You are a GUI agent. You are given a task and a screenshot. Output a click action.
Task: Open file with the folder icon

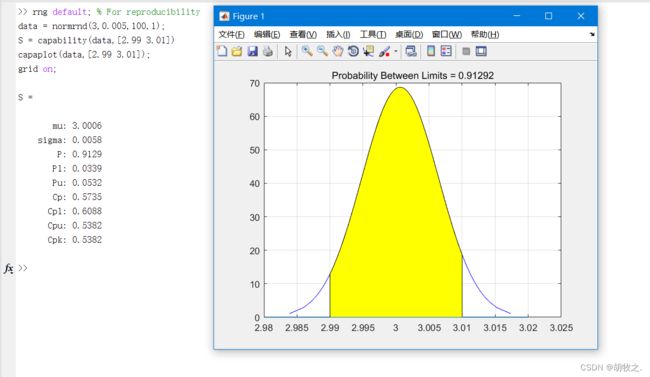[x=237, y=51]
